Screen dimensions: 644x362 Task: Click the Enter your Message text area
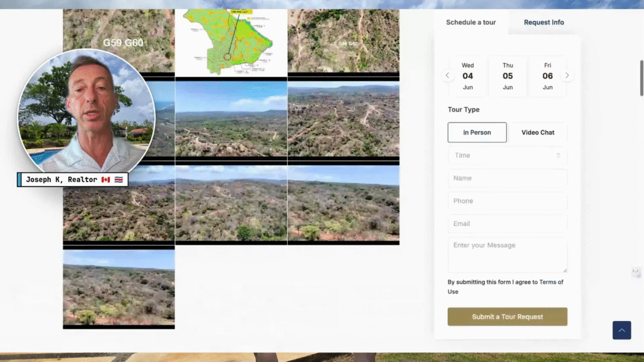point(507,255)
